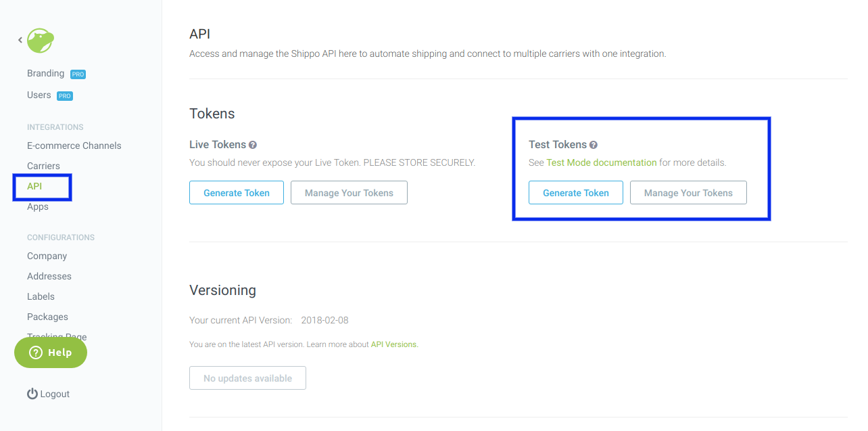Click the Logout power icon

[x=32, y=394]
